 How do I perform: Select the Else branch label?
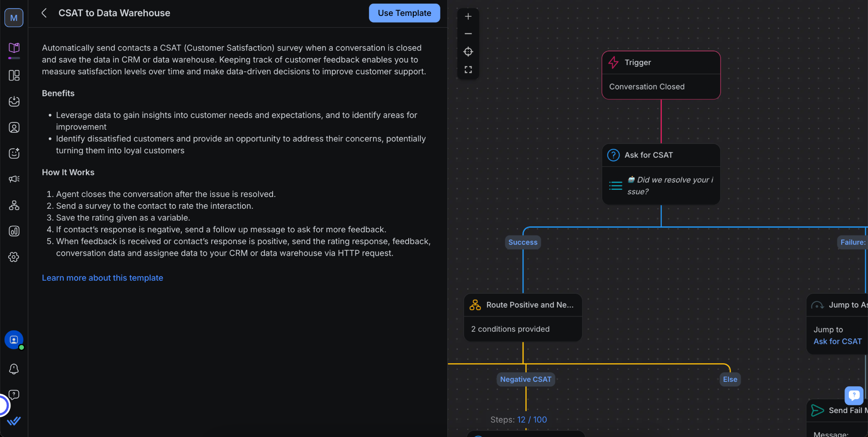coord(730,380)
